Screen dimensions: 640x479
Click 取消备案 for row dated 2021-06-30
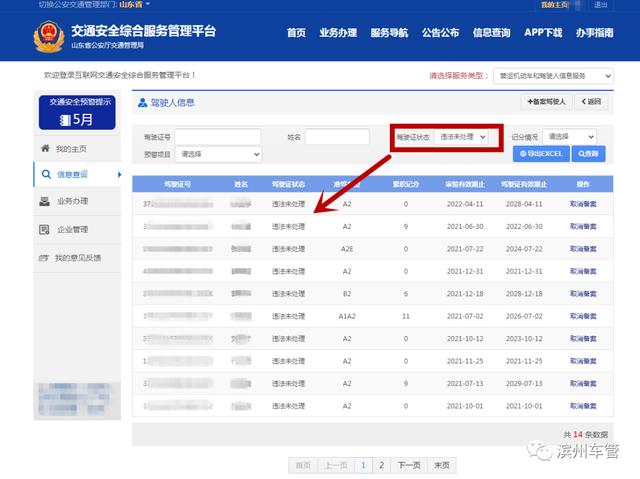pyautogui.click(x=583, y=226)
